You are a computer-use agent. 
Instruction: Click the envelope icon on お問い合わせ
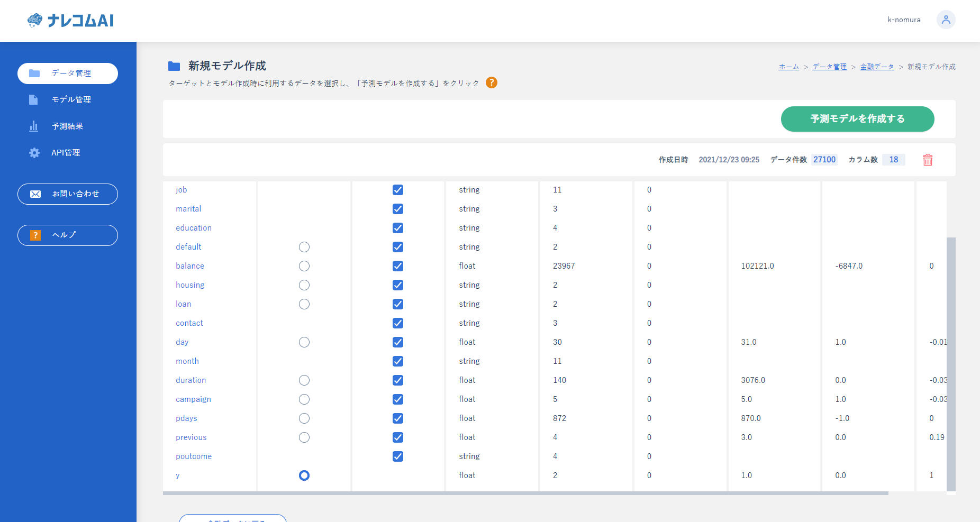(x=35, y=194)
